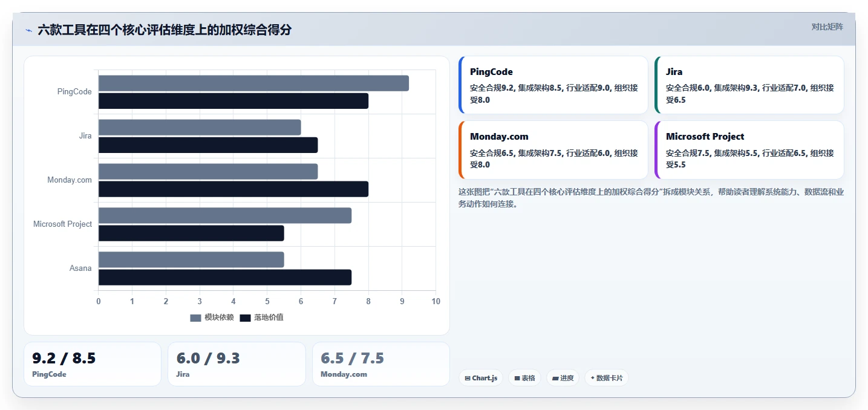The width and height of the screenshot is (868, 410).
Task: Click the Microsoft Project y-axis label
Action: click(62, 224)
